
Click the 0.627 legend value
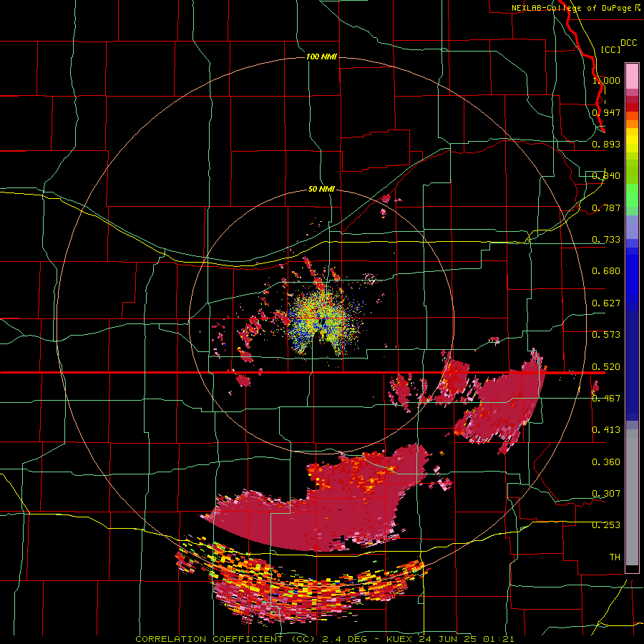point(606,303)
